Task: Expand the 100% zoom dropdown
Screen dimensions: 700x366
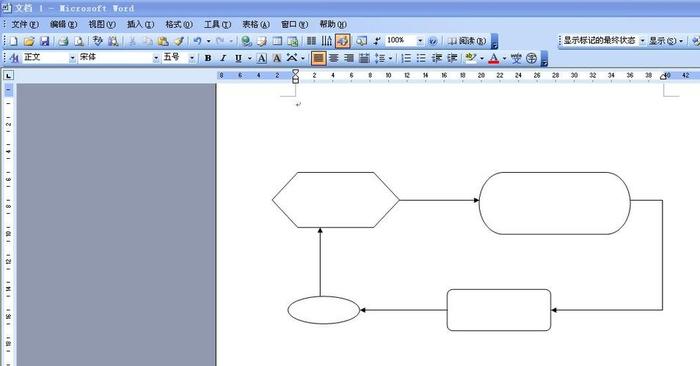Action: click(420, 41)
